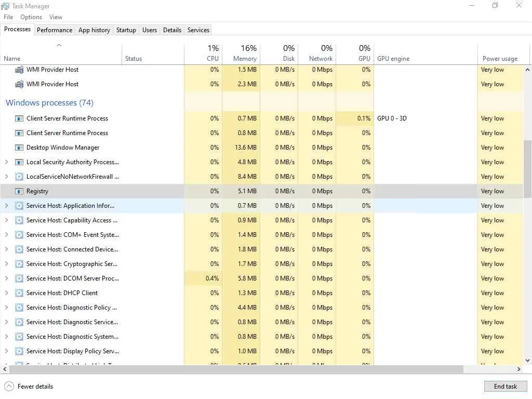This screenshot has width=532, height=399.
Task: Click the horizontal scrollbar right arrow
Action: tap(518, 369)
